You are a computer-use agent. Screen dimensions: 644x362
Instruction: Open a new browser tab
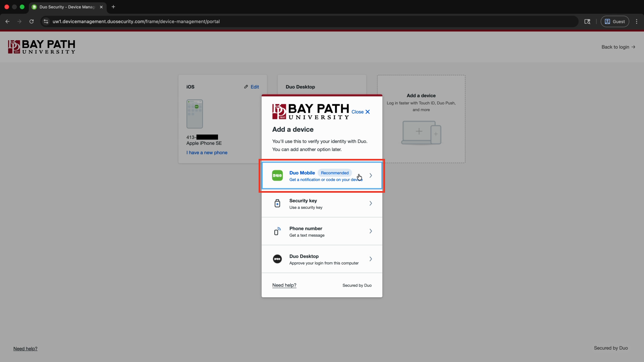pyautogui.click(x=113, y=7)
